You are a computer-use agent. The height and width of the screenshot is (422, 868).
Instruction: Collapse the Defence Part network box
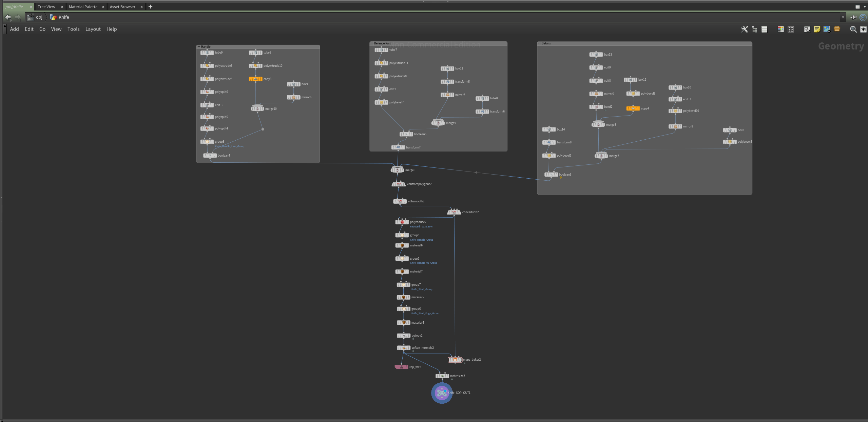tap(372, 43)
